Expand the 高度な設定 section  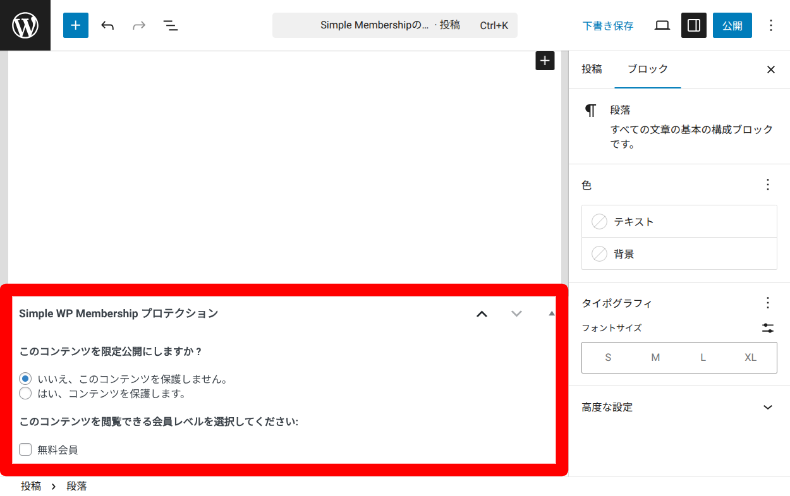pyautogui.click(x=679, y=407)
